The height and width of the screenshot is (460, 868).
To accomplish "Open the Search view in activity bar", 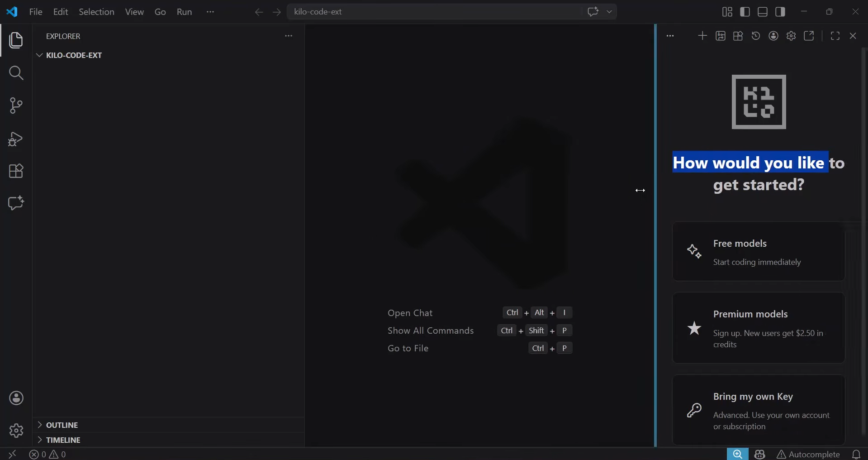I will click(16, 73).
